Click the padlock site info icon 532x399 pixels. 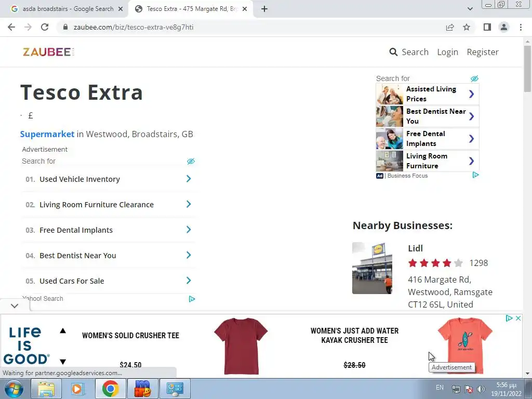point(65,27)
